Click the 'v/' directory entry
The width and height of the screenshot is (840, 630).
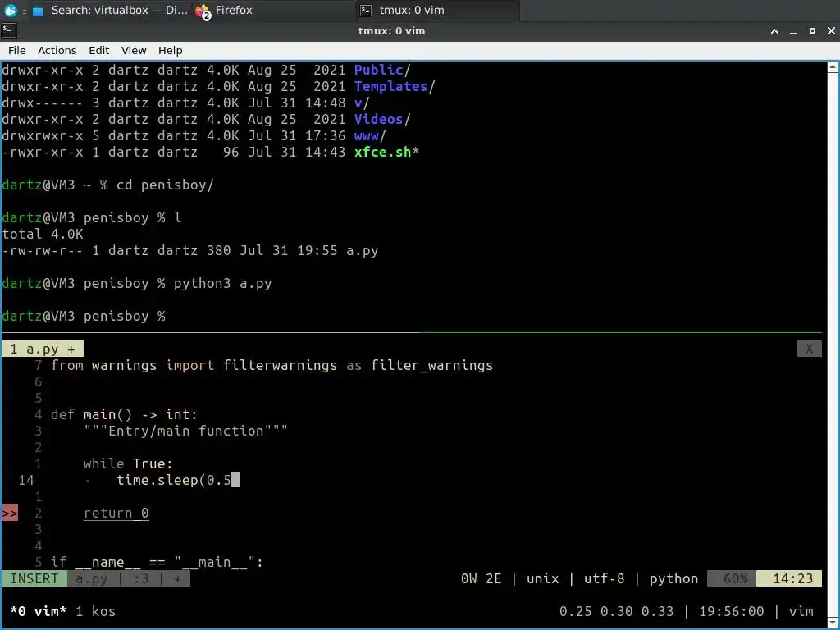tap(362, 103)
